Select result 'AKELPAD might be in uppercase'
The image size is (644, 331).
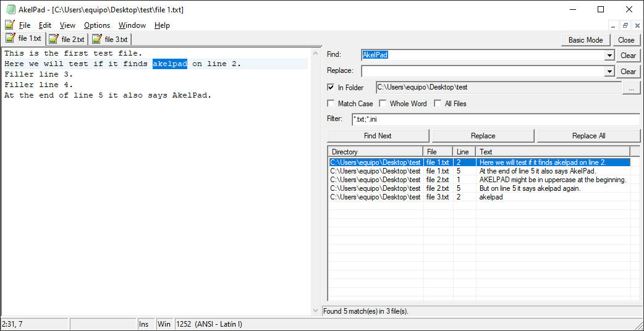(x=480, y=180)
